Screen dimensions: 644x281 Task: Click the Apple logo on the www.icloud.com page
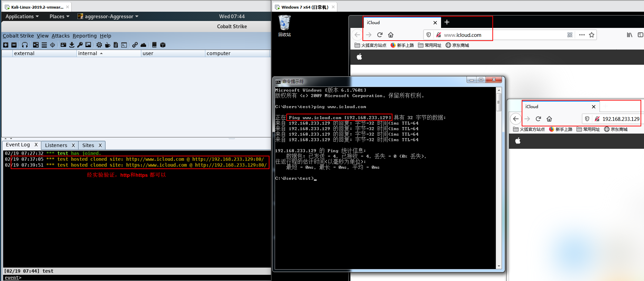(x=359, y=57)
